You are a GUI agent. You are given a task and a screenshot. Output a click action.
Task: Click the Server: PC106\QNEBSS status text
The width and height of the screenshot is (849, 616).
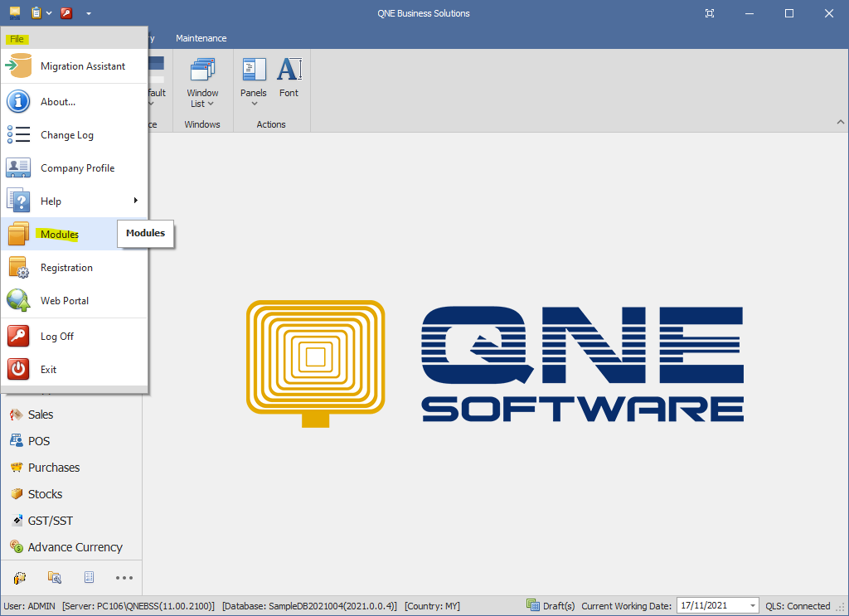(x=138, y=606)
